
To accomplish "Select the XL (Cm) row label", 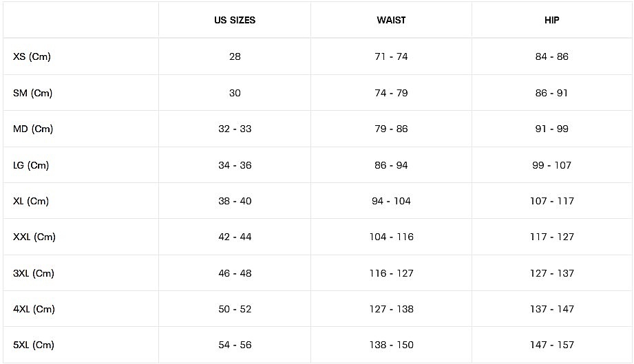I will (x=31, y=201).
